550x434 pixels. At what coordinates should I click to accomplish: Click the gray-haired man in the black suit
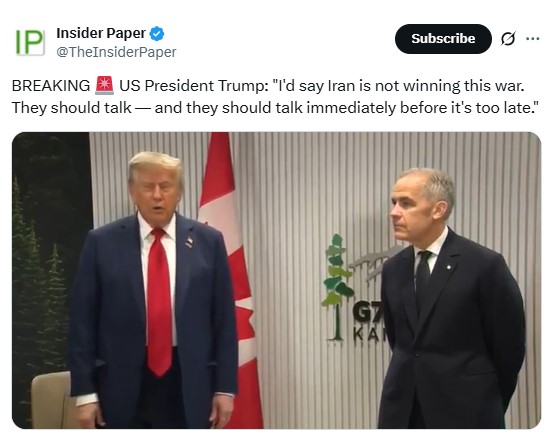(x=451, y=298)
